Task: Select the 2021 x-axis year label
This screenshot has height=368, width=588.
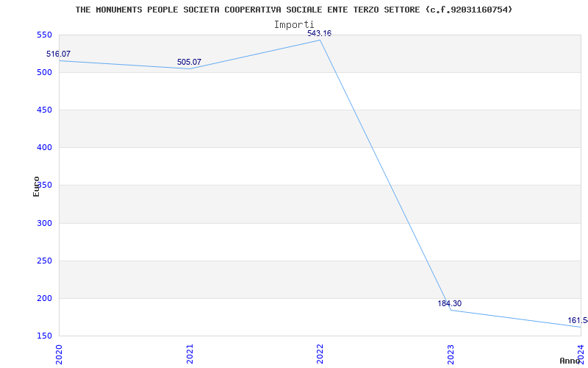Action: [x=190, y=354]
